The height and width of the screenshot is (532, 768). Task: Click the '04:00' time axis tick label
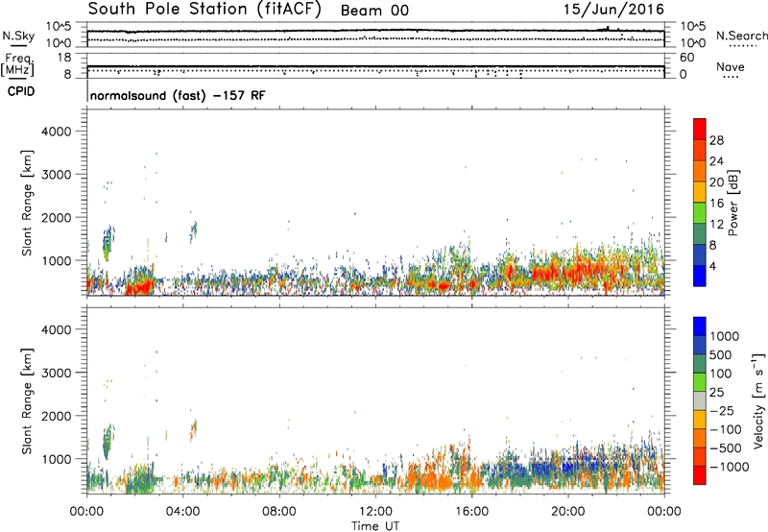click(182, 512)
